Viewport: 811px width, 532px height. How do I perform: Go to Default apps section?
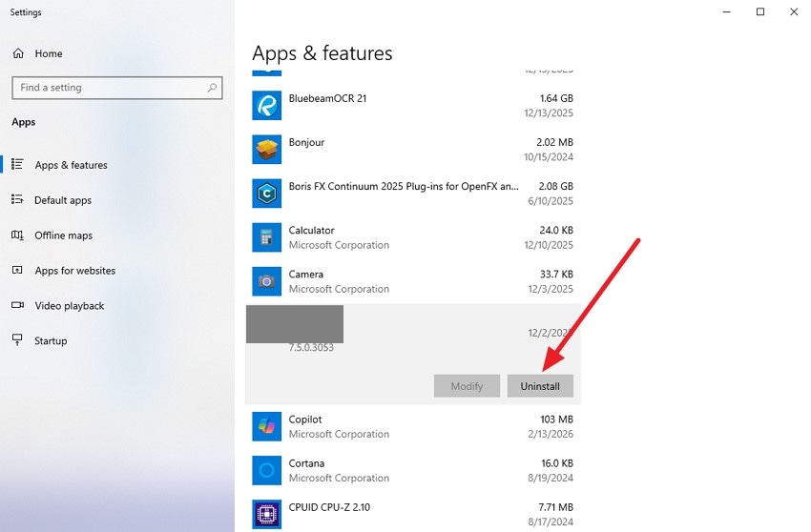click(63, 200)
